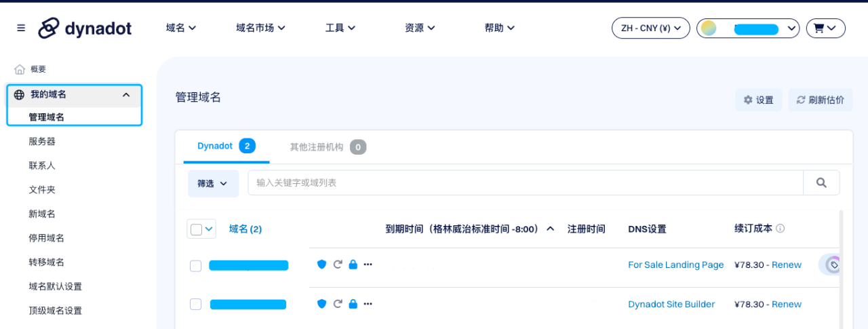This screenshot has width=868, height=329.
Task: Open 转移域名 in the sidebar
Action: 47,263
